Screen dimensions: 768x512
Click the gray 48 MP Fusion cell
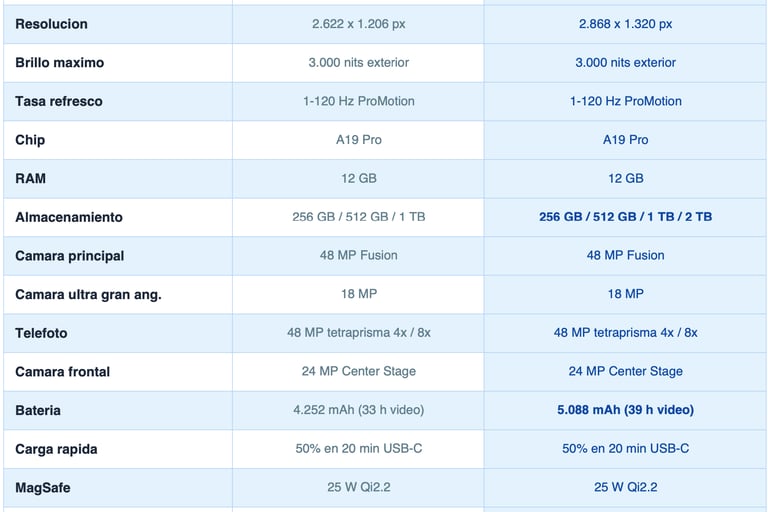point(359,256)
